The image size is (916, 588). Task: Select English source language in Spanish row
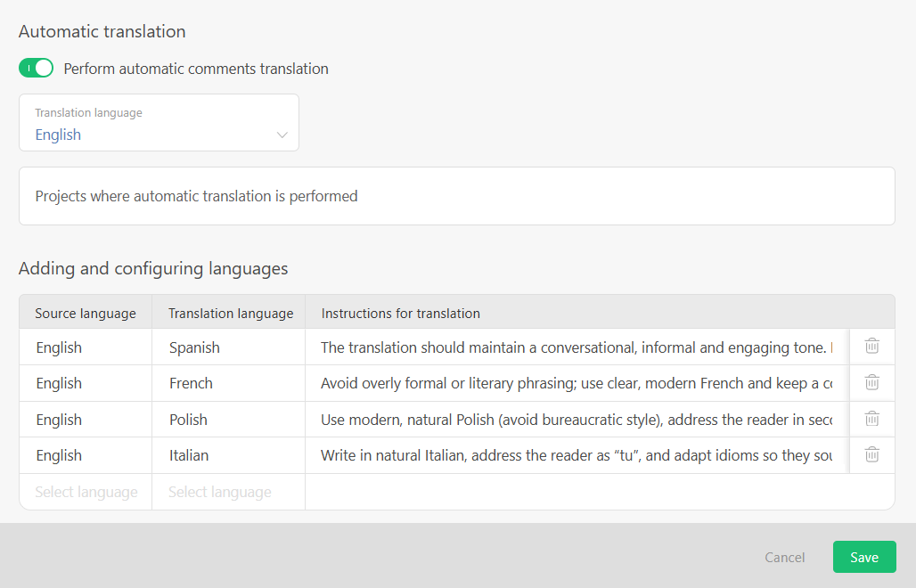[85, 347]
